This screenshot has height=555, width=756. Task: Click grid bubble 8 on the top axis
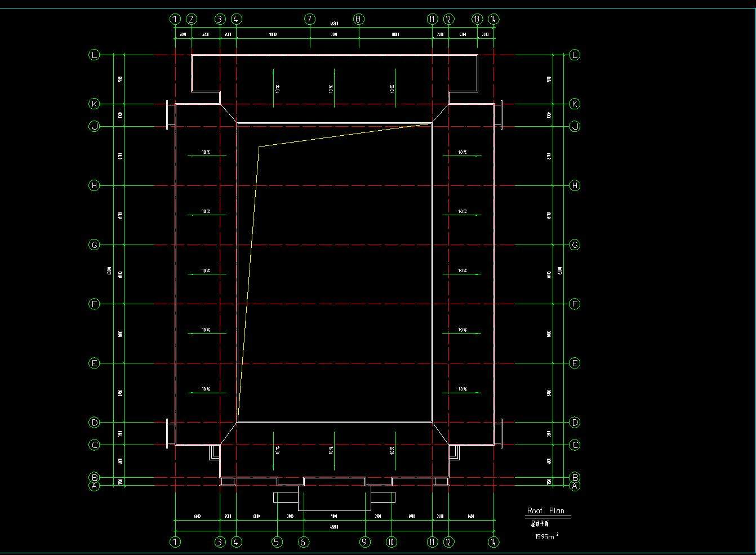point(359,19)
